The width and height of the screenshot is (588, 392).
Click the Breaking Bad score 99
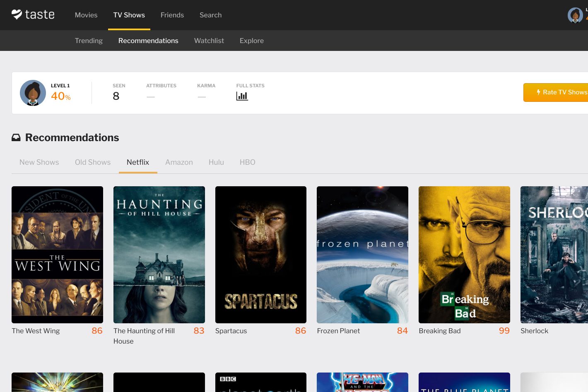504,331
